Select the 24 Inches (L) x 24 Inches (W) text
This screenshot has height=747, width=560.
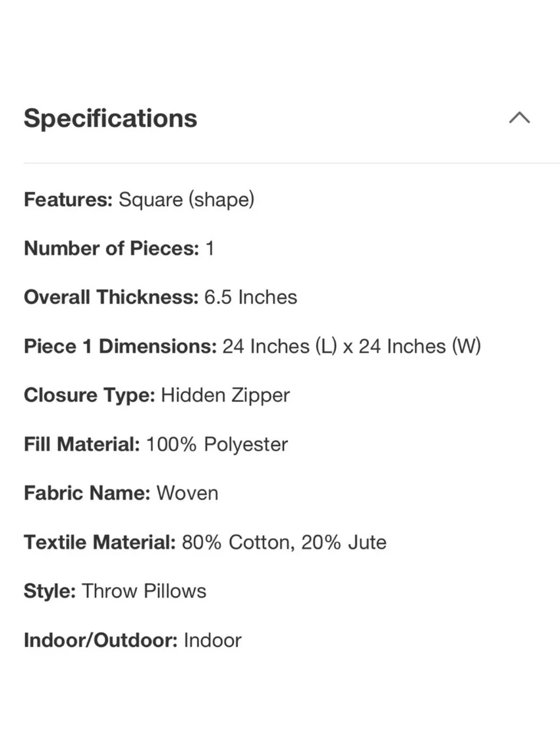[352, 346]
